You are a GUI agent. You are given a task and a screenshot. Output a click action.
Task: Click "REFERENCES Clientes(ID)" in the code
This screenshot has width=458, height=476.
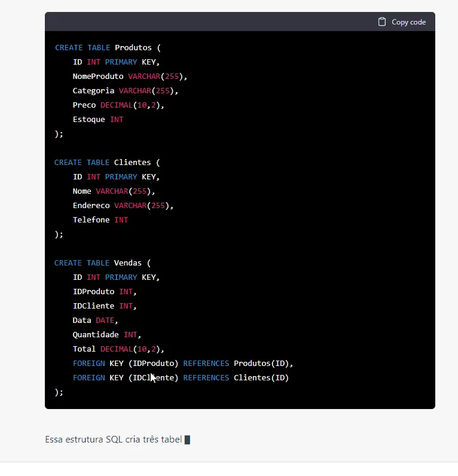[236, 378]
